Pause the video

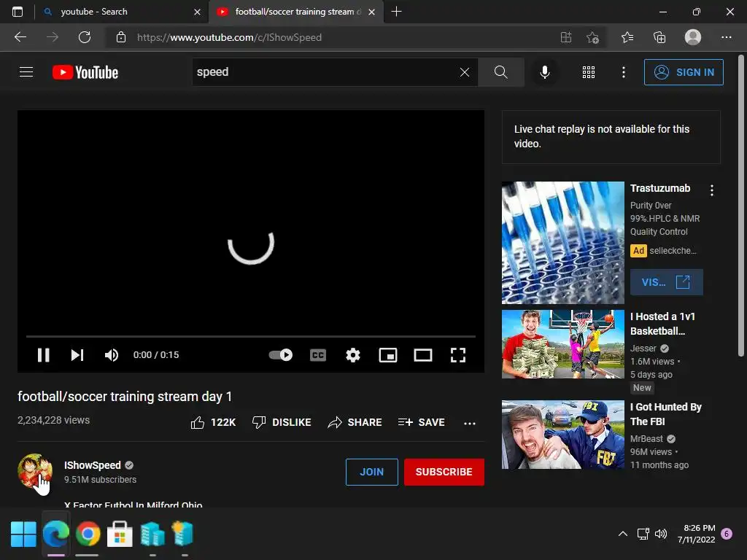43,355
